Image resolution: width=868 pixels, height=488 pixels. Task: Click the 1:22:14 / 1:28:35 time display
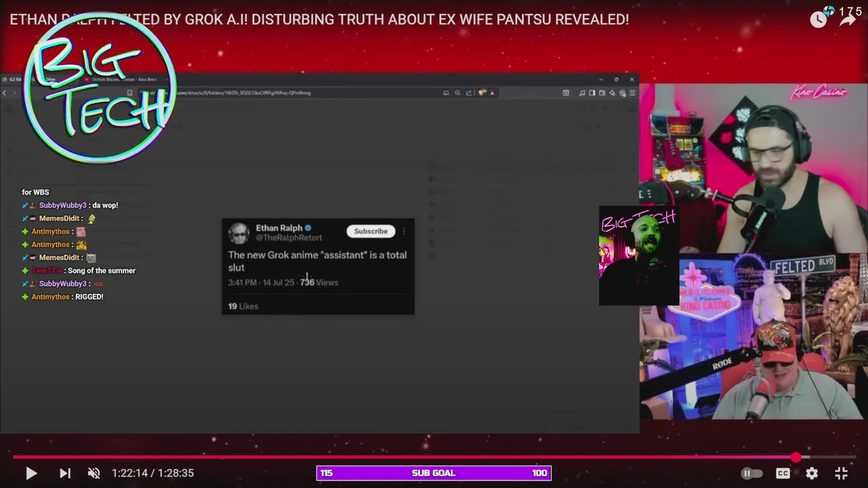(x=153, y=473)
